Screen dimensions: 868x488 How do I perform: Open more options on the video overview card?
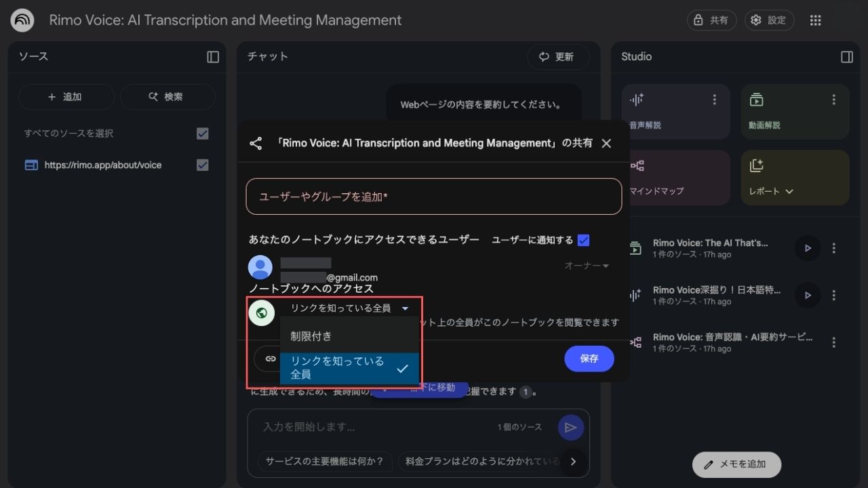tap(833, 100)
